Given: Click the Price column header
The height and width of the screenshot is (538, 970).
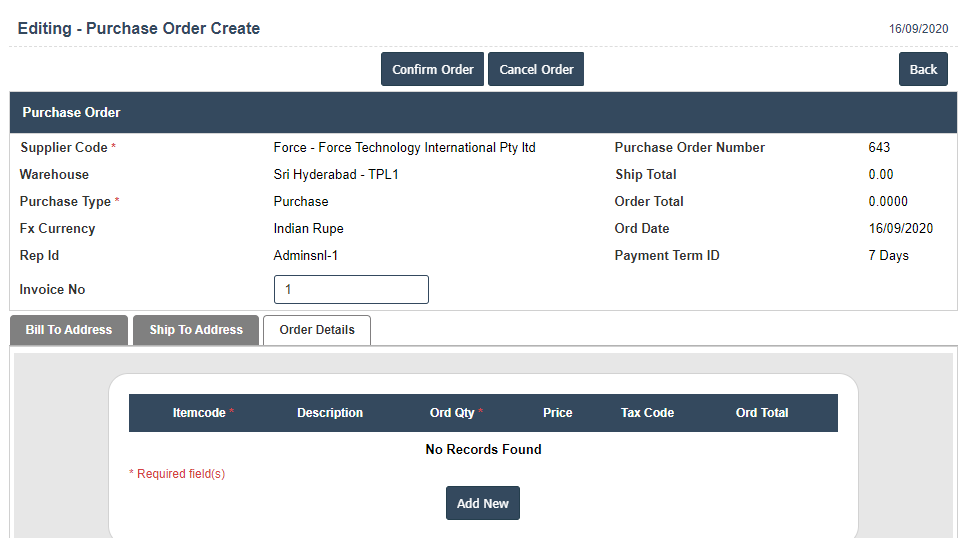Looking at the screenshot, I should [558, 413].
